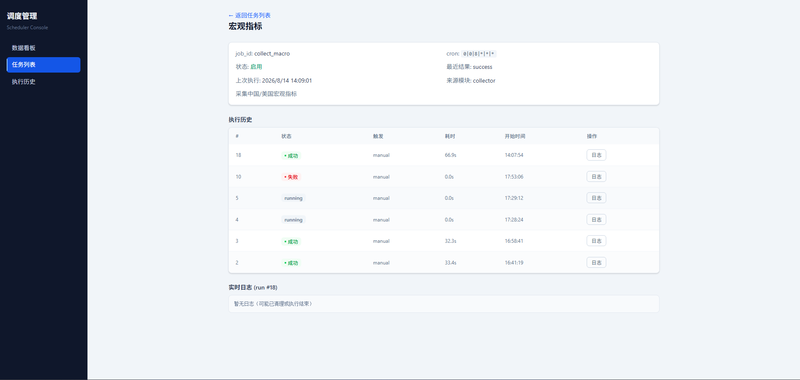This screenshot has width=800, height=380.
Task: Click the 暂无日志 empty log message
Action: coord(272,303)
